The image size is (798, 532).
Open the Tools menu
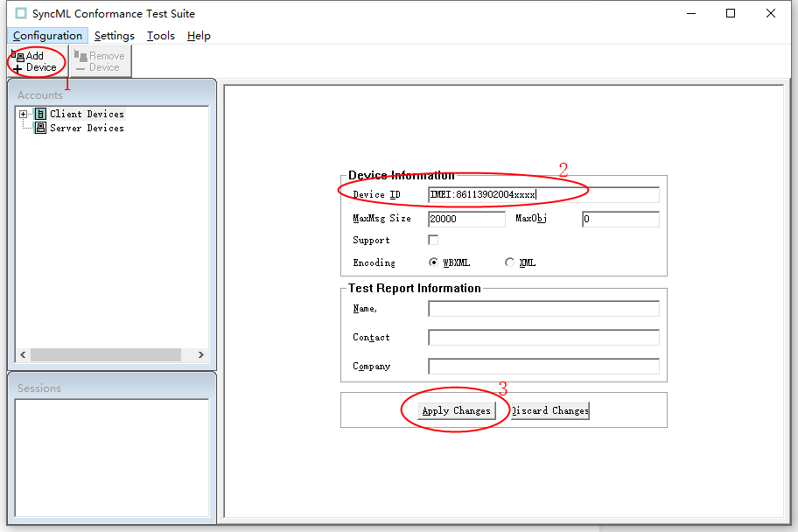pos(161,36)
